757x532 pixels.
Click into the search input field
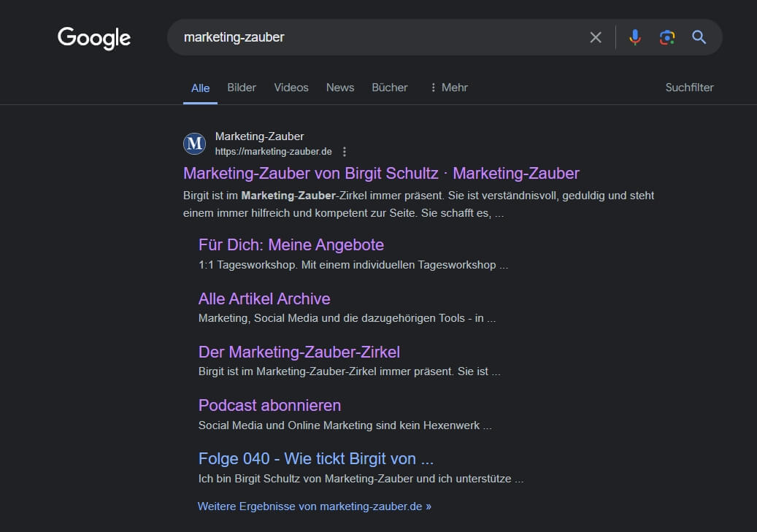click(380, 37)
